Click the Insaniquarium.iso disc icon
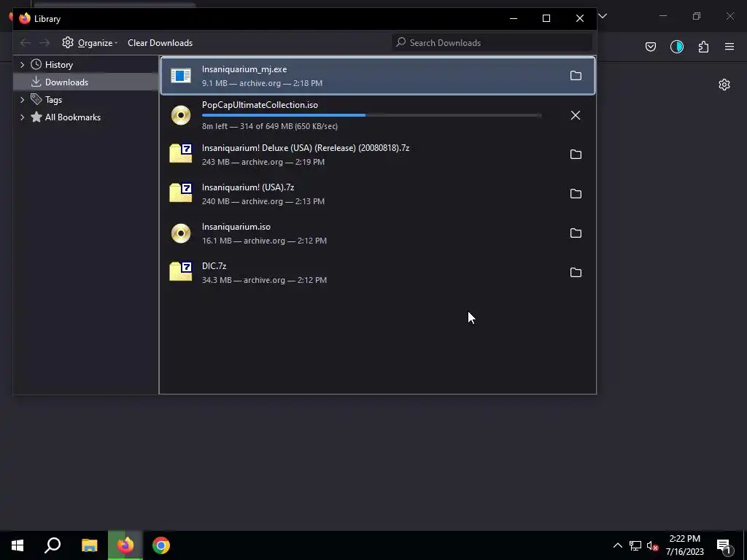The image size is (747, 560). 181,233
